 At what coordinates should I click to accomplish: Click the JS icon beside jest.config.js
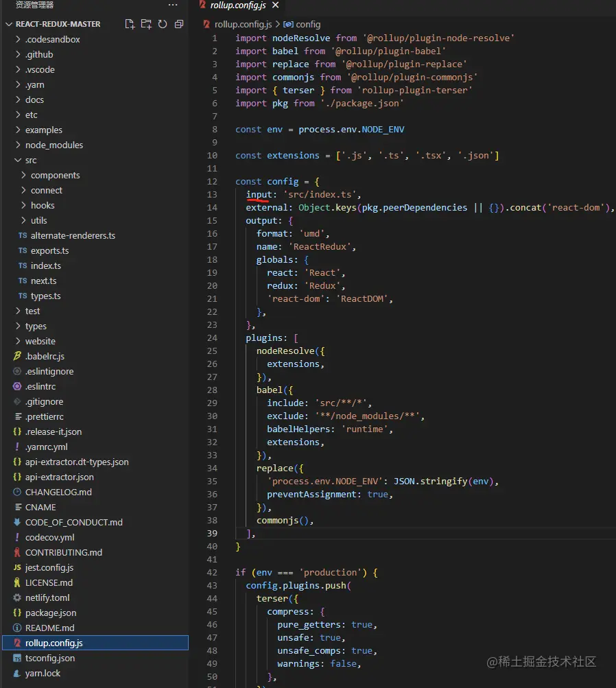click(17, 567)
